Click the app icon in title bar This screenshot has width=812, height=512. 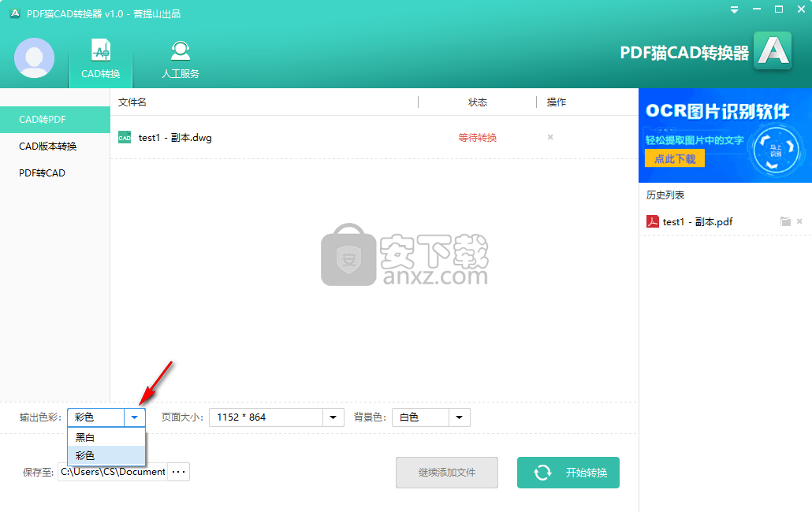(15, 13)
